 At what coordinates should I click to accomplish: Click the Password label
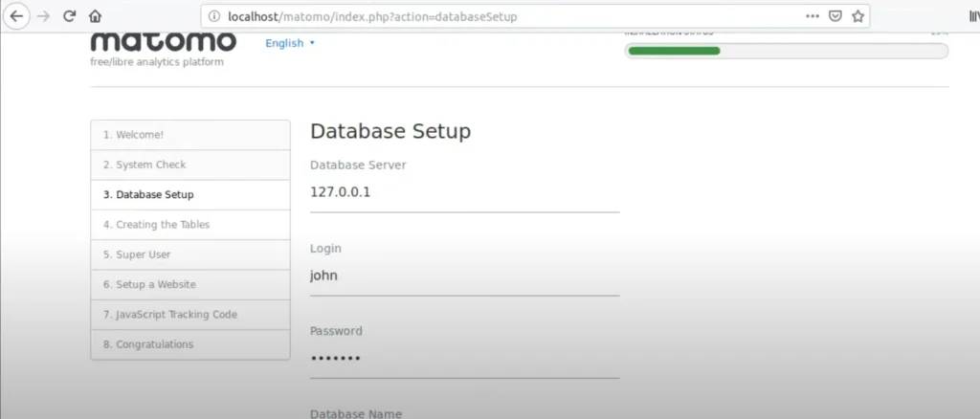coord(336,331)
